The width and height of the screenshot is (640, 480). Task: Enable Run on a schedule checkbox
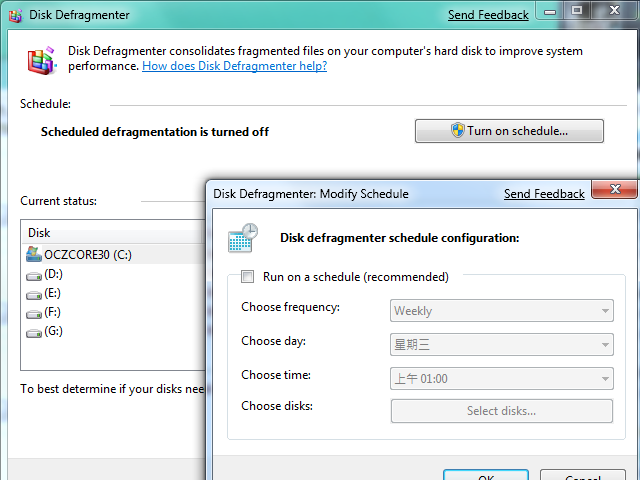[x=247, y=276]
